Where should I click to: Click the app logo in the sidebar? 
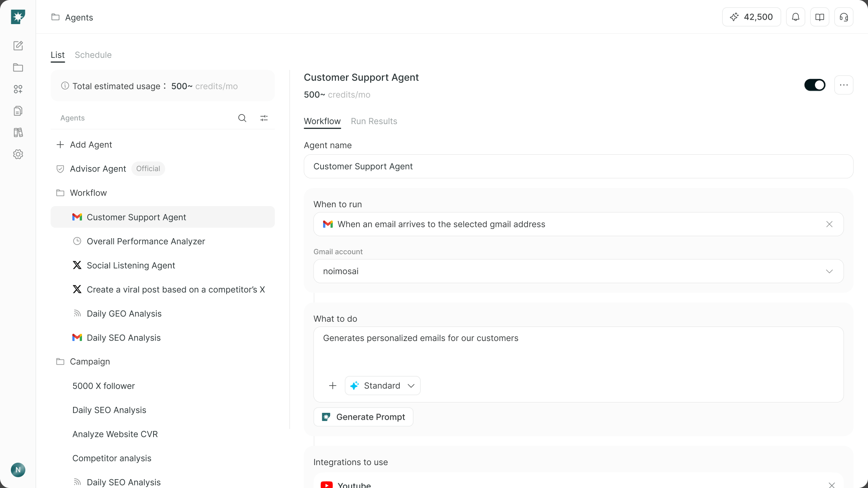point(18,17)
